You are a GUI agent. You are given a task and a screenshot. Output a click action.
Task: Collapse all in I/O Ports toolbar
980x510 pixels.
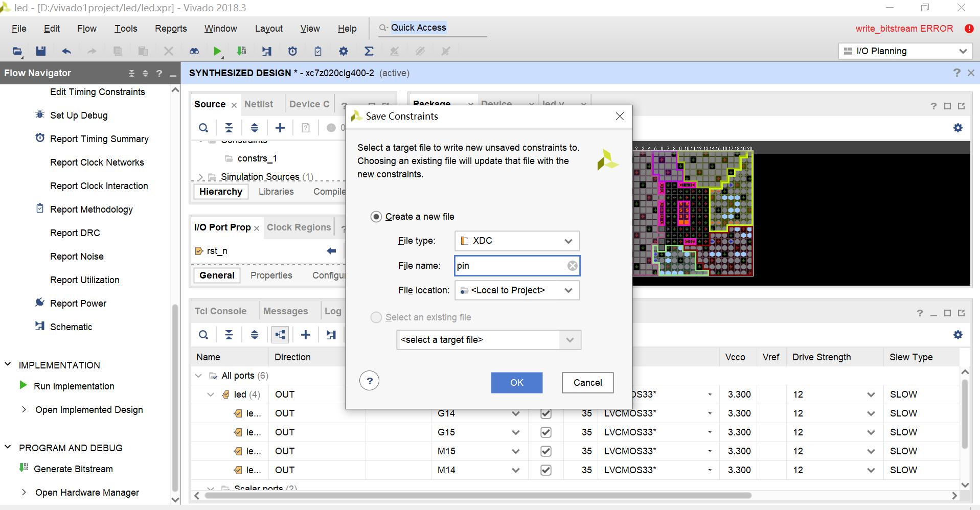click(x=229, y=335)
